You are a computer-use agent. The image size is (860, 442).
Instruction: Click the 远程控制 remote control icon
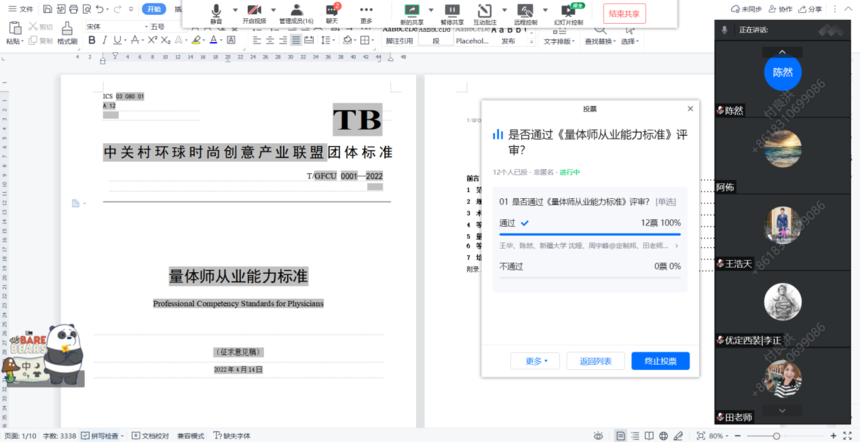click(525, 13)
